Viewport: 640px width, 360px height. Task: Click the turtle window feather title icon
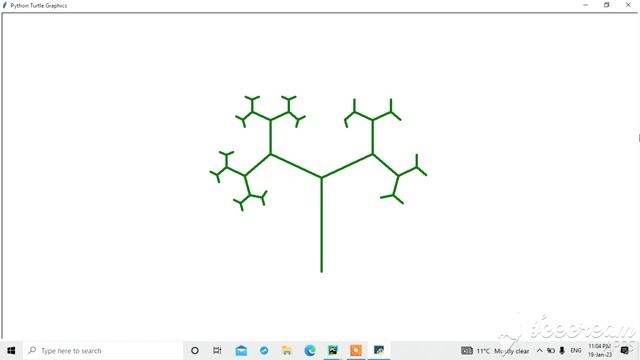click(5, 5)
